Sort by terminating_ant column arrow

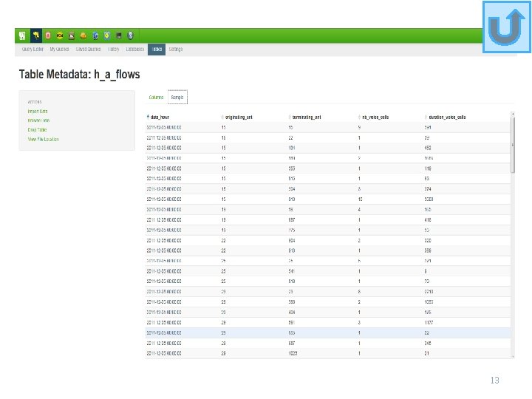[x=290, y=117]
